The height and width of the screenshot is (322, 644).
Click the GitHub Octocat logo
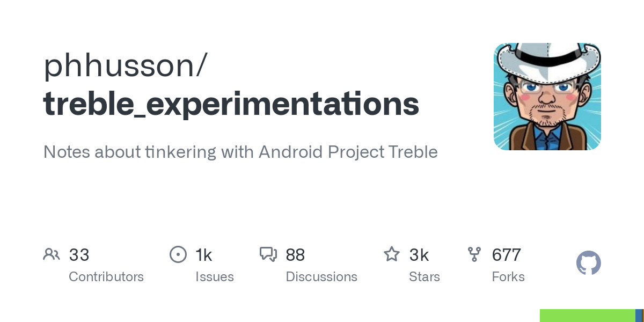tap(589, 263)
